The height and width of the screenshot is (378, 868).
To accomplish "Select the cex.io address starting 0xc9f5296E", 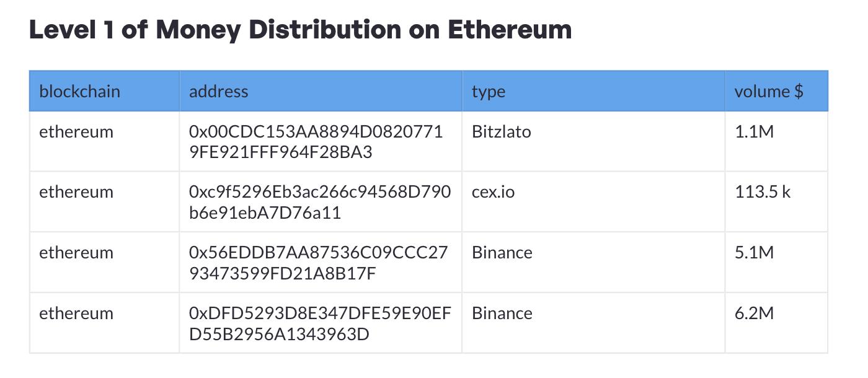I will pyautogui.click(x=319, y=202).
